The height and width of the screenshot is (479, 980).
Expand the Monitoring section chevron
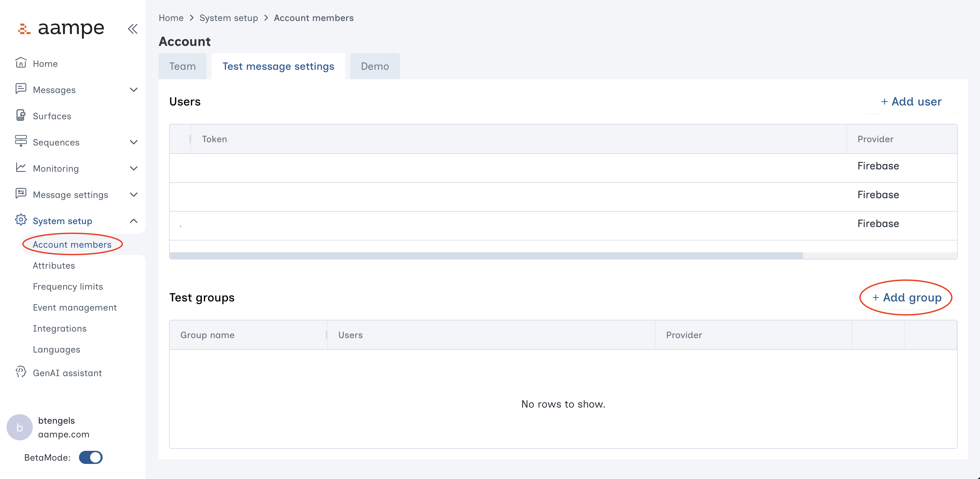pyautogui.click(x=133, y=168)
